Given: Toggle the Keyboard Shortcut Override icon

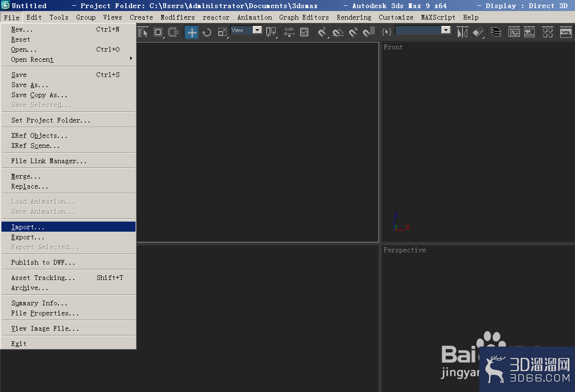Looking at the screenshot, I should (x=304, y=33).
